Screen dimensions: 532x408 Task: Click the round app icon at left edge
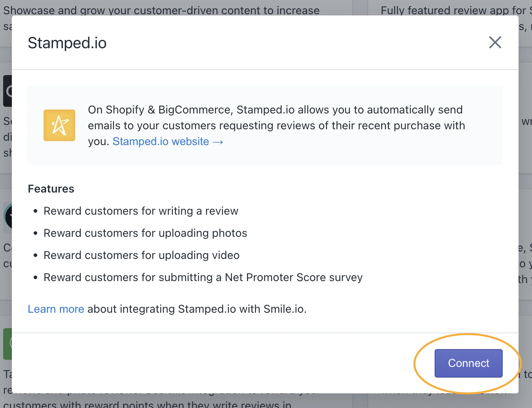[x=8, y=216]
